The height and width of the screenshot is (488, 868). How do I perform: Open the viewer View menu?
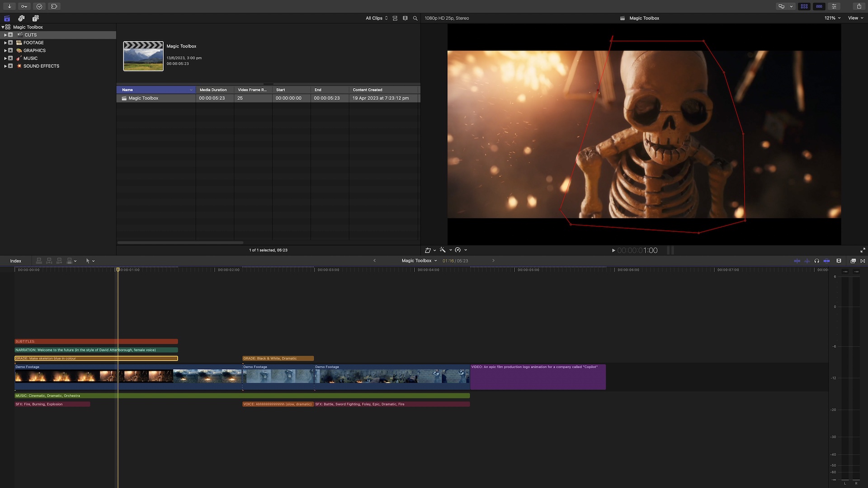click(855, 18)
